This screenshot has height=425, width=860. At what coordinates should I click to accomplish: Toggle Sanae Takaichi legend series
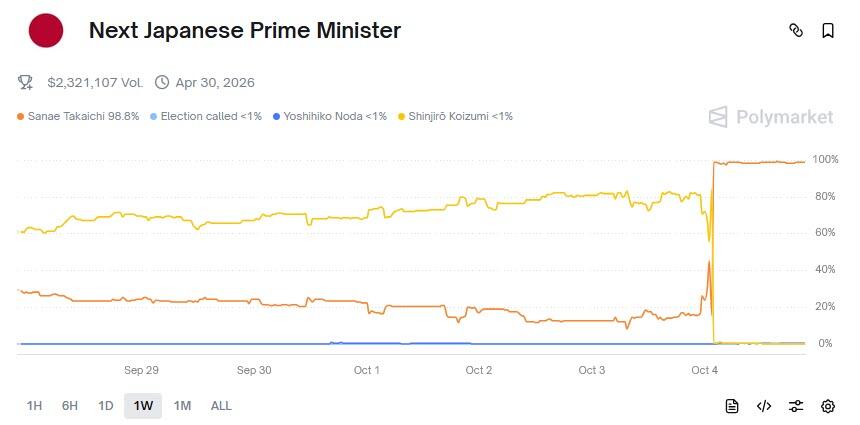coord(79,117)
